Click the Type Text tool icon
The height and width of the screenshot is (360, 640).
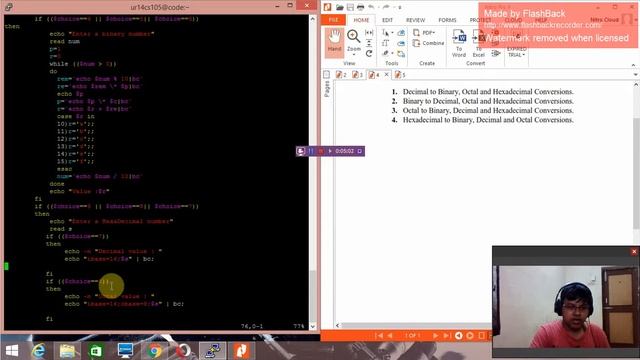point(385,43)
